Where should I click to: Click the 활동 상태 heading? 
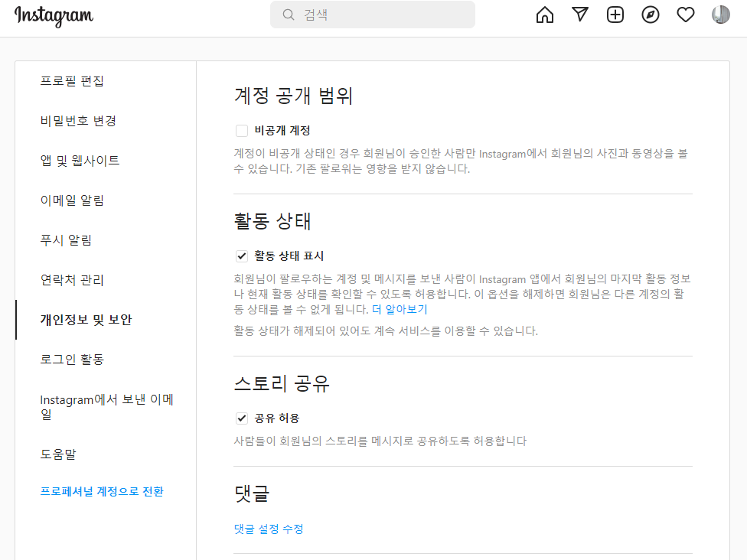click(x=272, y=221)
